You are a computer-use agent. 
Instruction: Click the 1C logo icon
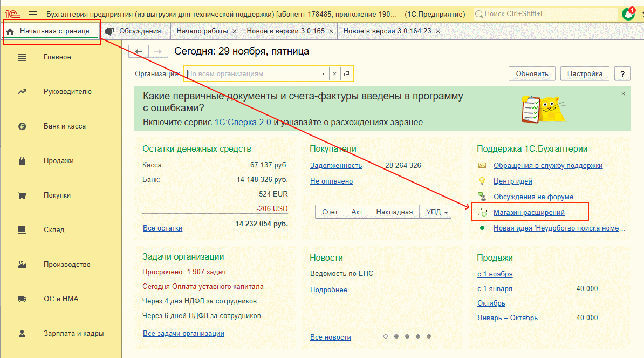[x=12, y=15]
